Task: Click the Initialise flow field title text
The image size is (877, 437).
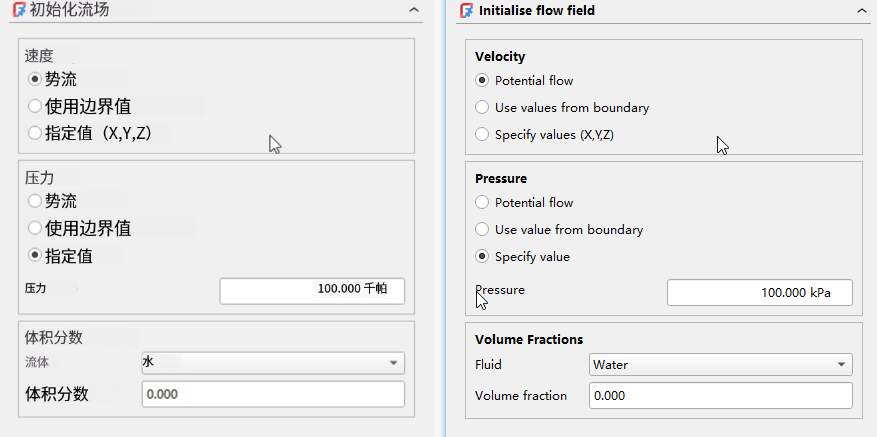Action: coord(537,10)
